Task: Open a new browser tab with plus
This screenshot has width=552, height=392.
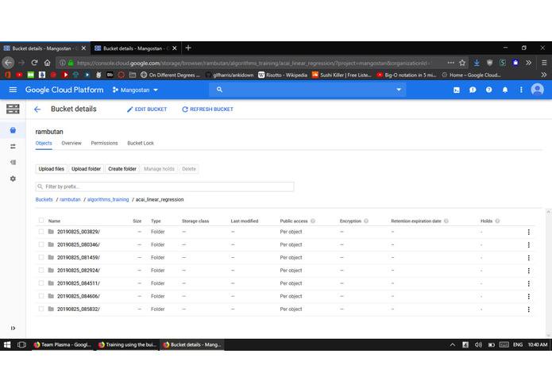Action: (188, 48)
